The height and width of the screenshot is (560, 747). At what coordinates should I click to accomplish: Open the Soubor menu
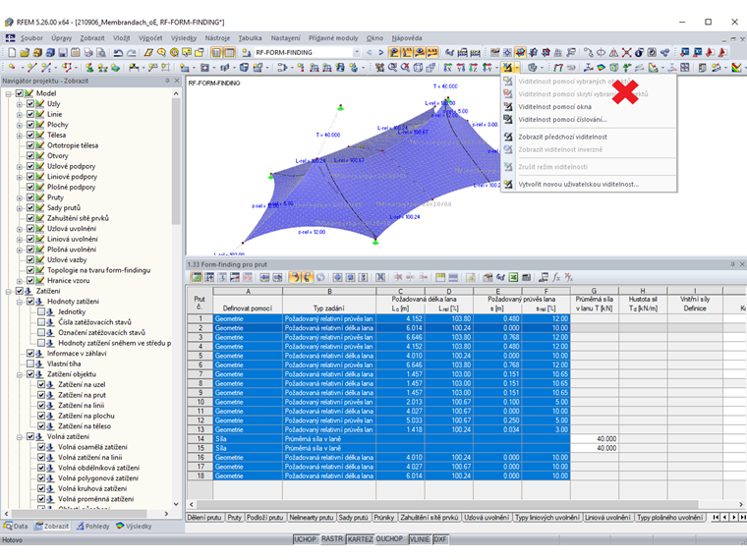coord(31,38)
